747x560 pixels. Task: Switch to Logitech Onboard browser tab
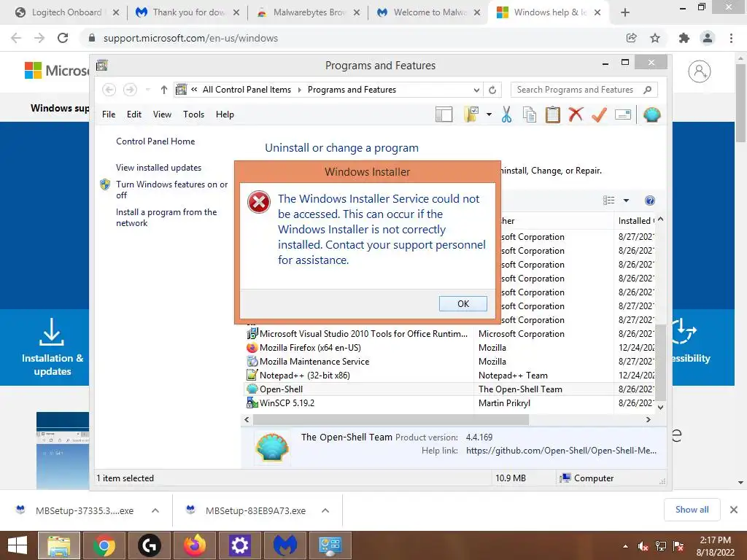[66, 12]
